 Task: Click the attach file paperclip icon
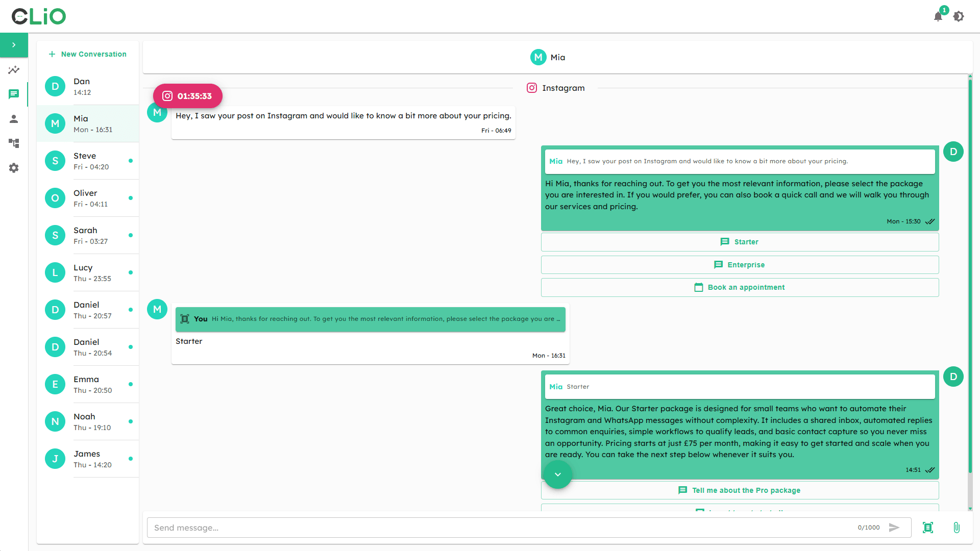[957, 528]
